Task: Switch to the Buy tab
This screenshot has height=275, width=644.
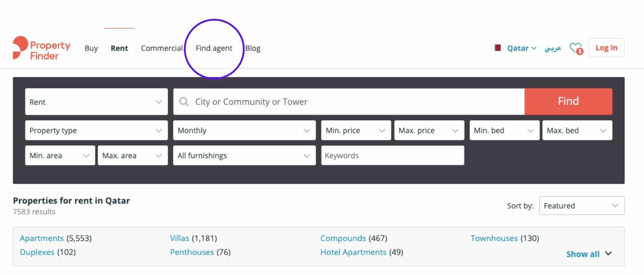Action: click(x=91, y=48)
